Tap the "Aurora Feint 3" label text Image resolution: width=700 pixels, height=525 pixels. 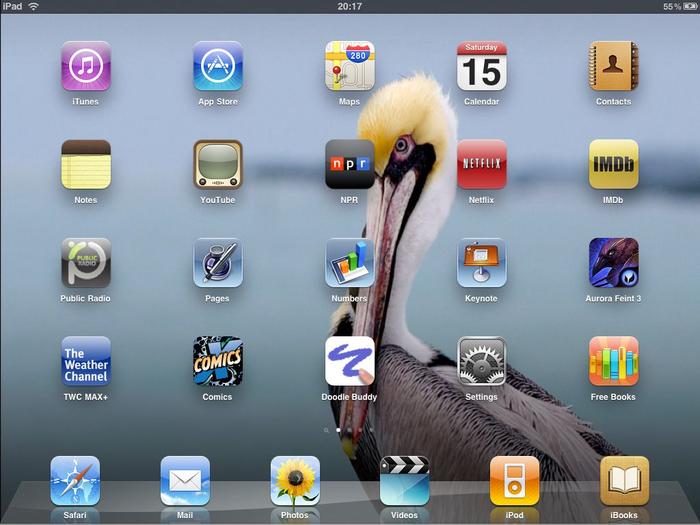click(613, 298)
